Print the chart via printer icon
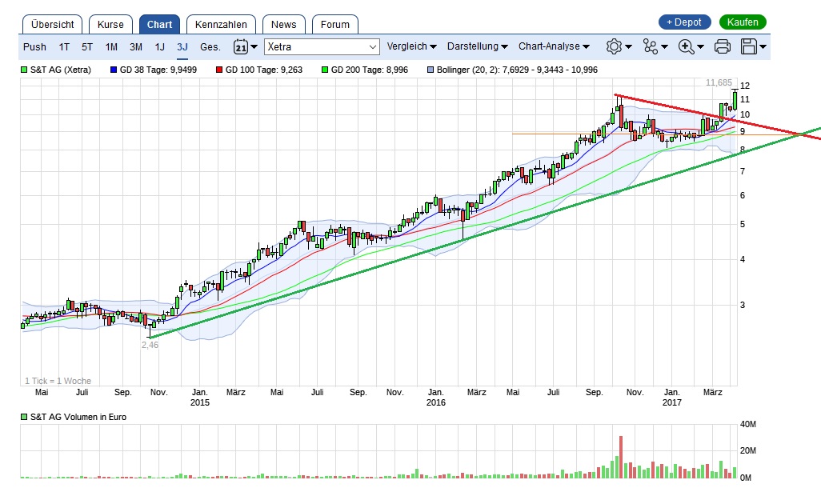821x504 pixels. point(723,46)
